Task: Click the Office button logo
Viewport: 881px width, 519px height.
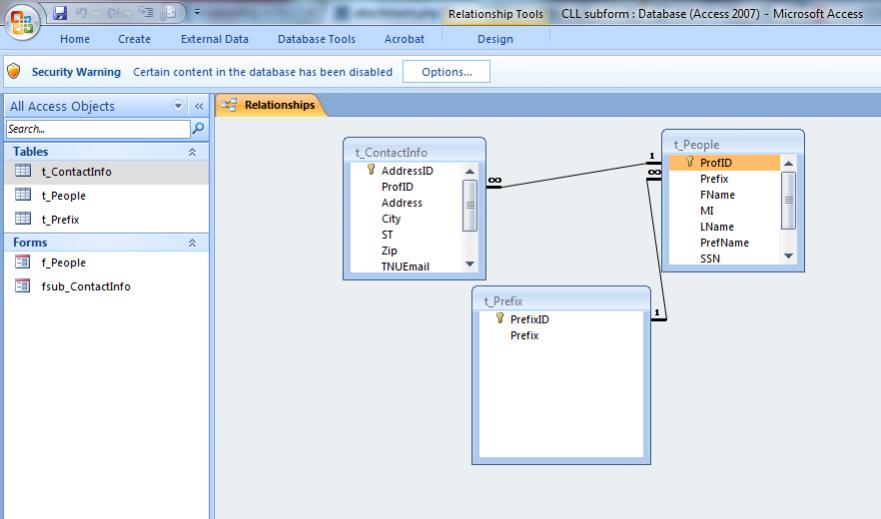Action: [x=22, y=22]
